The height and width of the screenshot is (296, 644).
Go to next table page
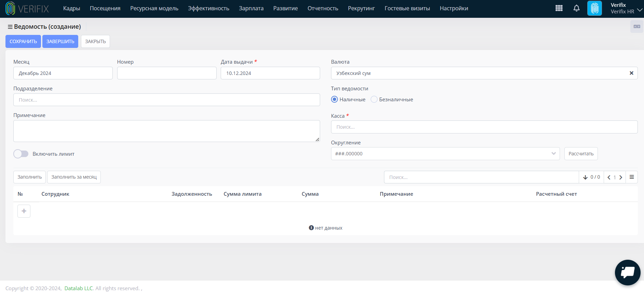click(621, 177)
